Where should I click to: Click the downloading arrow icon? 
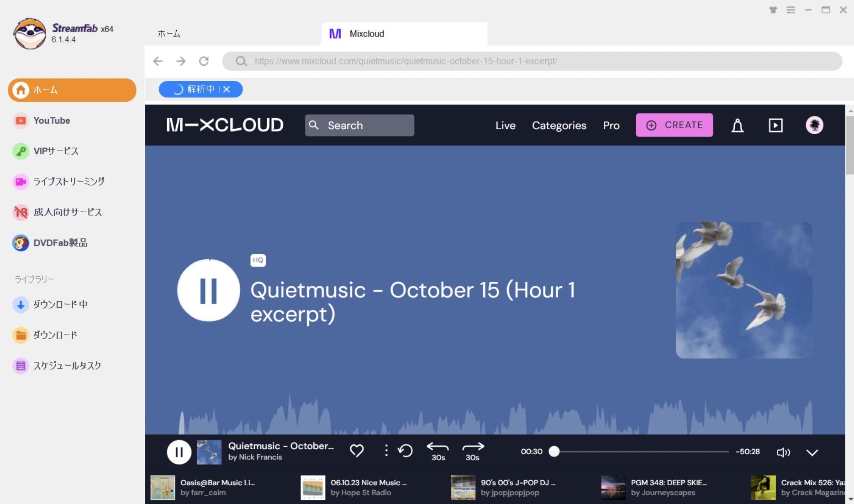tap(21, 304)
